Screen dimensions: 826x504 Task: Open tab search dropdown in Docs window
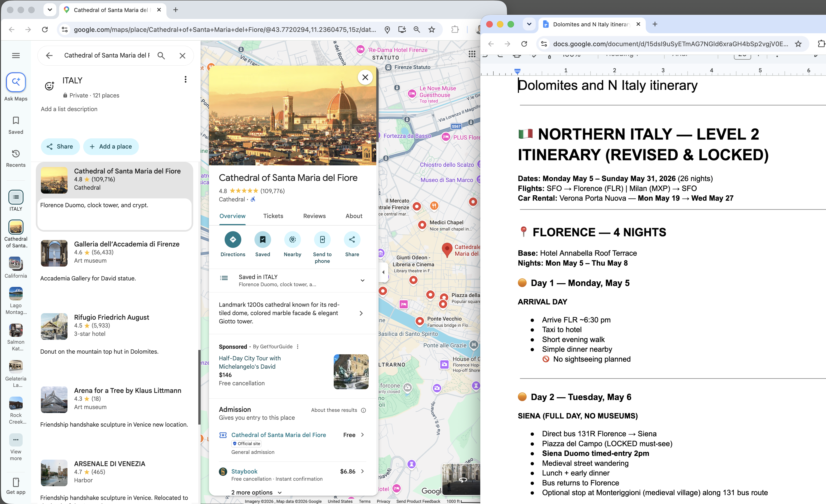529,24
